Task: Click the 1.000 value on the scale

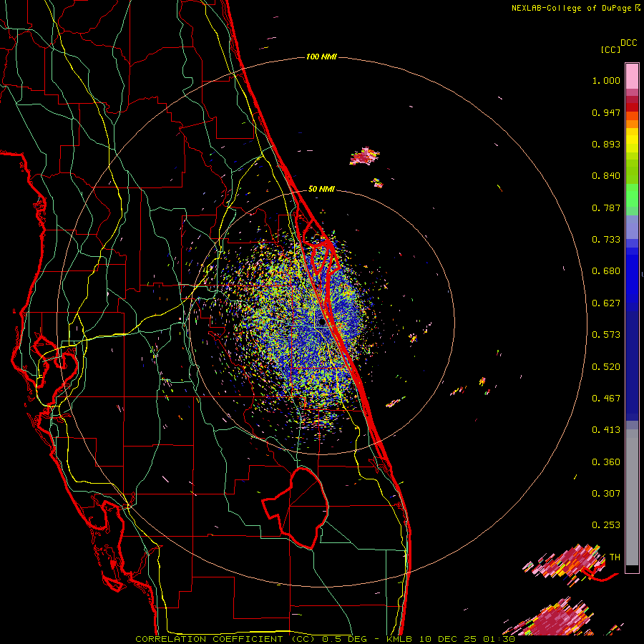Action: 606,80
